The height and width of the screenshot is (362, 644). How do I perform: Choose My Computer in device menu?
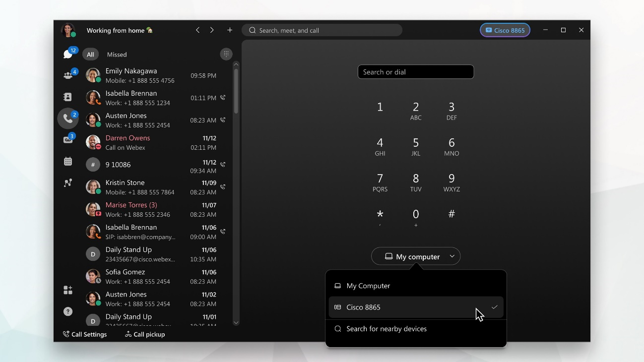[416, 286]
